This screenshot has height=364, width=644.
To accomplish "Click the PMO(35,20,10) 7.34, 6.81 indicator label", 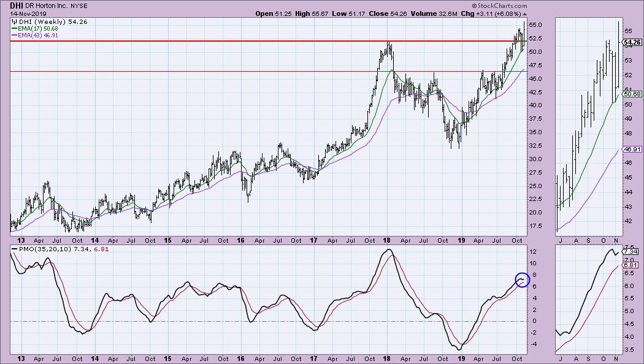I will (63, 249).
